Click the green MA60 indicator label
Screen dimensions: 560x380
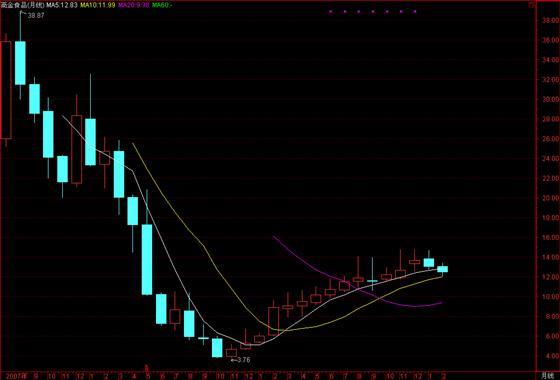point(162,5)
